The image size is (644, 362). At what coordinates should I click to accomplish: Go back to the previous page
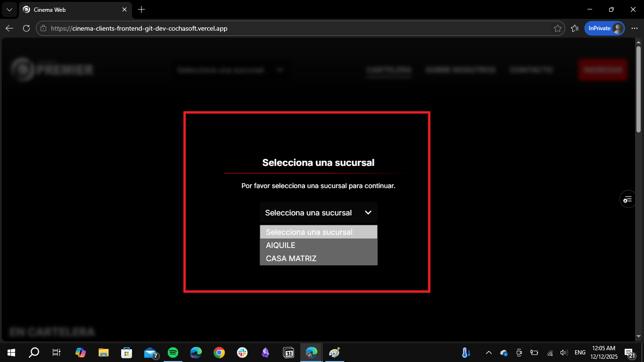click(x=9, y=28)
